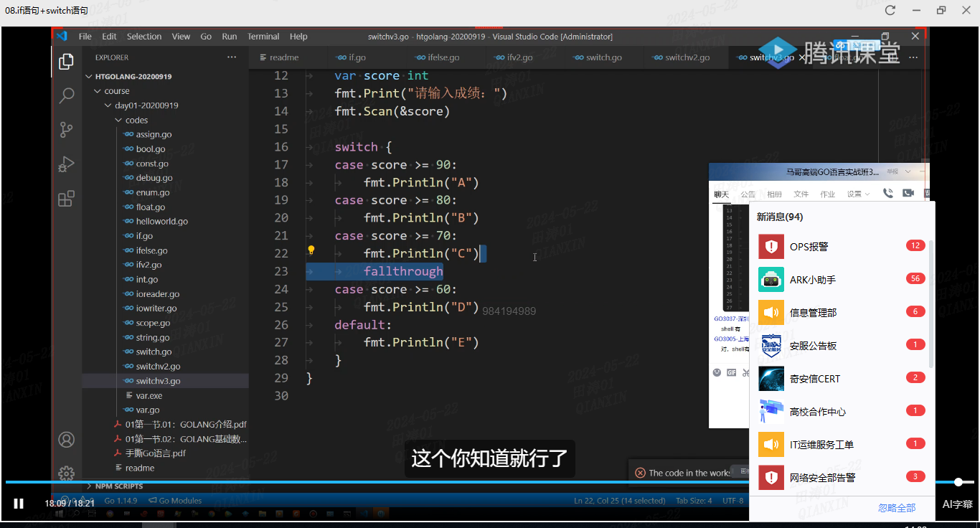Open 手撕Go语言.pdf in file tree
Viewport: 980px width, 528px height.
(155, 453)
